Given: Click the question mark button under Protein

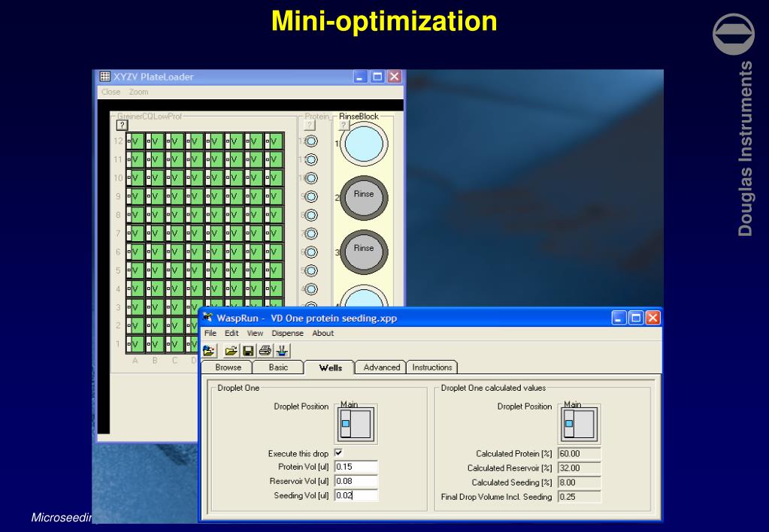Looking at the screenshot, I should point(310,125).
